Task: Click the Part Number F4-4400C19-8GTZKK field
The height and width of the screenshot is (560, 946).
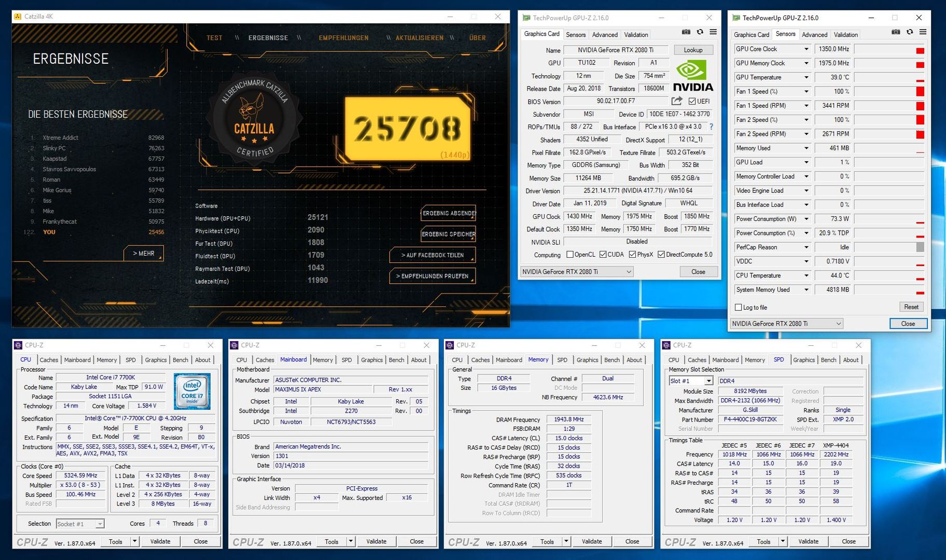Action: [750, 419]
